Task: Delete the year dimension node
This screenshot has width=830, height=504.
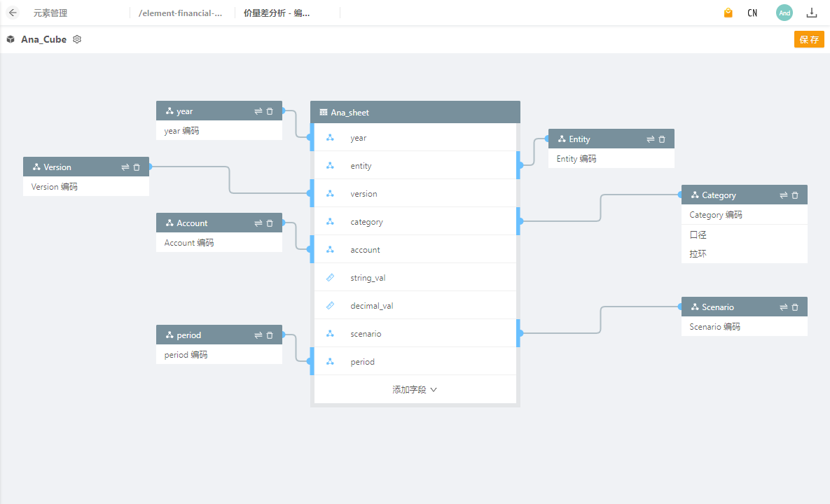Action: 270,111
